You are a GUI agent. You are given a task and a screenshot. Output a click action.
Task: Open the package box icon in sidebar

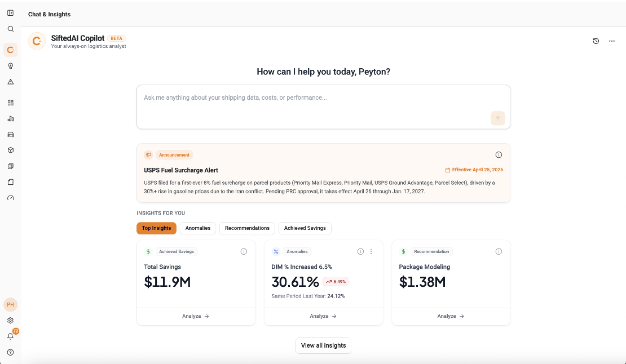point(10,150)
